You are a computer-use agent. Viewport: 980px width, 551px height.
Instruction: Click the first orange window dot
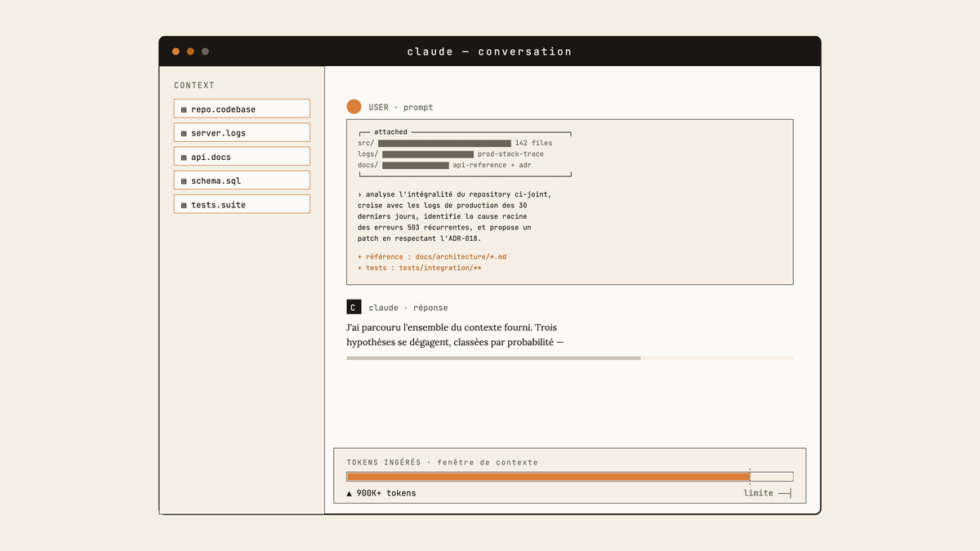(176, 51)
